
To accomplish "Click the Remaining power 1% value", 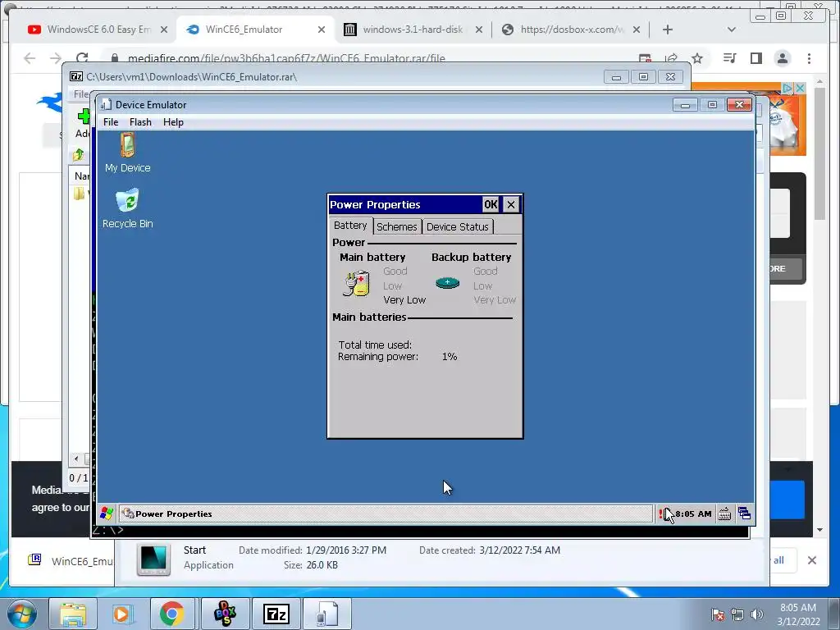I will point(450,357).
